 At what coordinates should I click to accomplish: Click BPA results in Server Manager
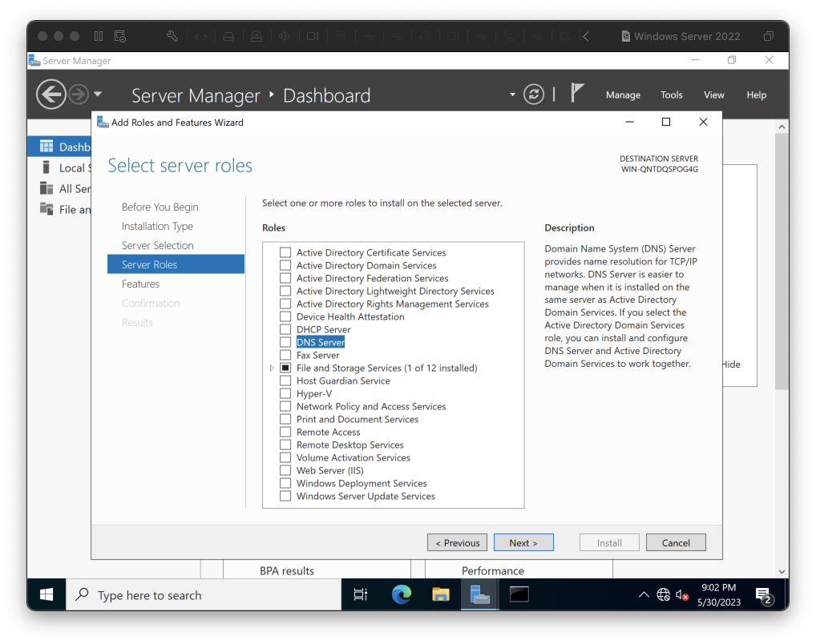pyautogui.click(x=287, y=570)
